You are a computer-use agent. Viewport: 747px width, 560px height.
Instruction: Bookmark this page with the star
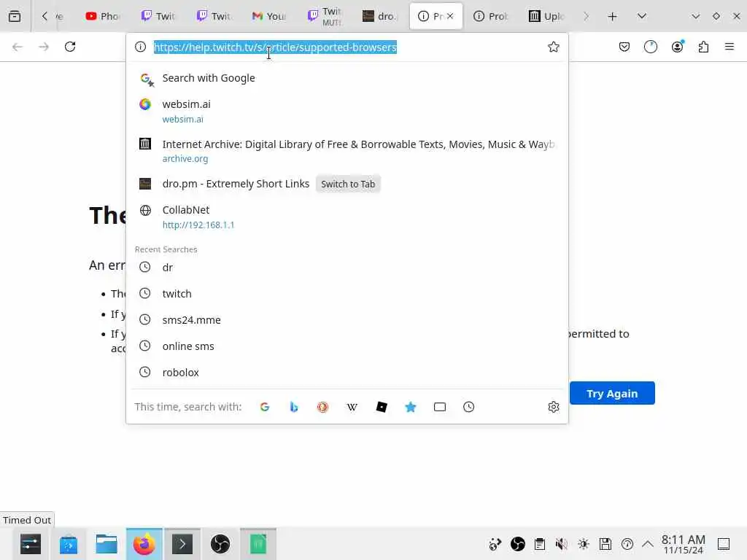[553, 47]
